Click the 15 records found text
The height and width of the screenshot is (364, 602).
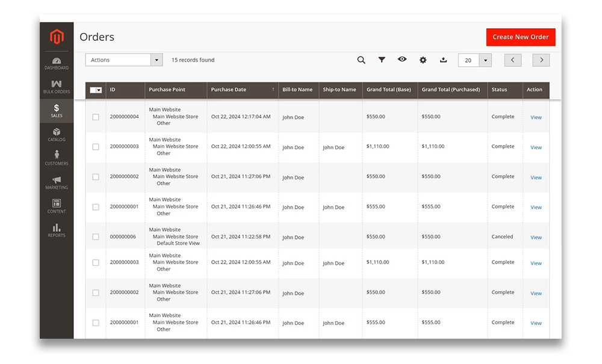pyautogui.click(x=193, y=60)
